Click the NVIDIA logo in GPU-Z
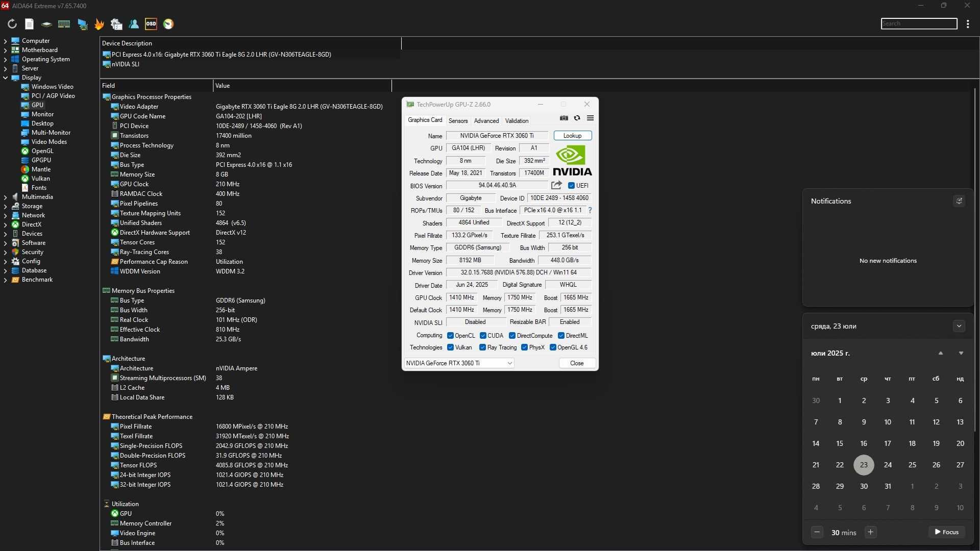The width and height of the screenshot is (980, 551). point(572,161)
